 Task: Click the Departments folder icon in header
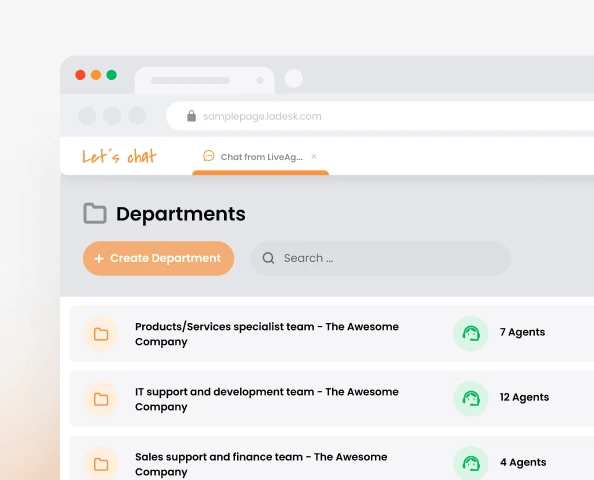95,213
